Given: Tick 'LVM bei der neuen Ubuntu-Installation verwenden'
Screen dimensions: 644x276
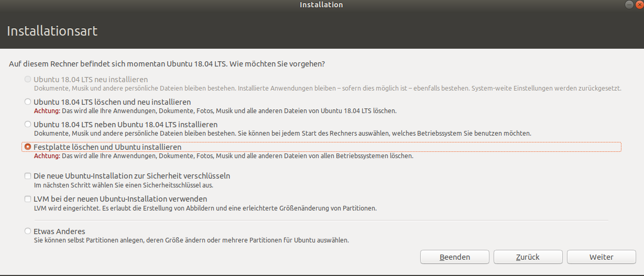Looking at the screenshot, I should 28,199.
